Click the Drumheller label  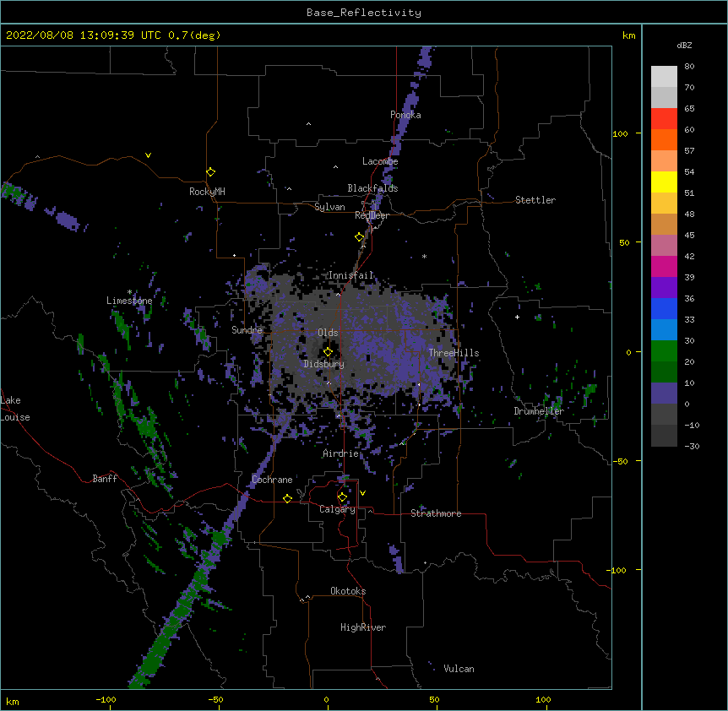(539, 411)
